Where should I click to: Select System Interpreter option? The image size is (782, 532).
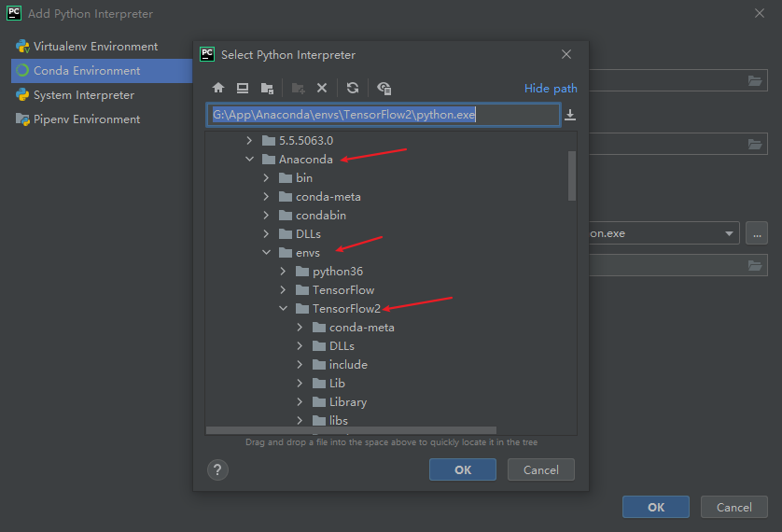click(83, 95)
